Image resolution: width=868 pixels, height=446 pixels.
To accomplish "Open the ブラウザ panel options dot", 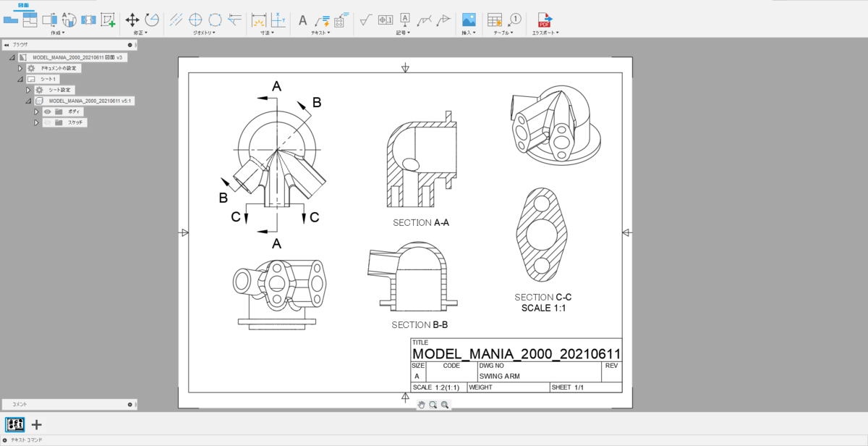I will 130,44.
